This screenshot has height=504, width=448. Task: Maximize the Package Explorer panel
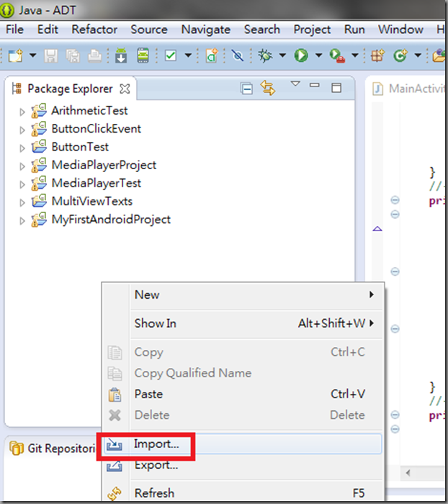(336, 88)
